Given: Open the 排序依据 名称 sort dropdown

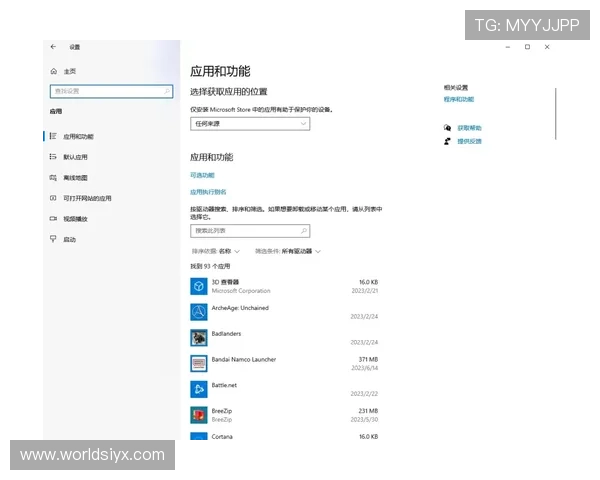Looking at the screenshot, I should (216, 251).
